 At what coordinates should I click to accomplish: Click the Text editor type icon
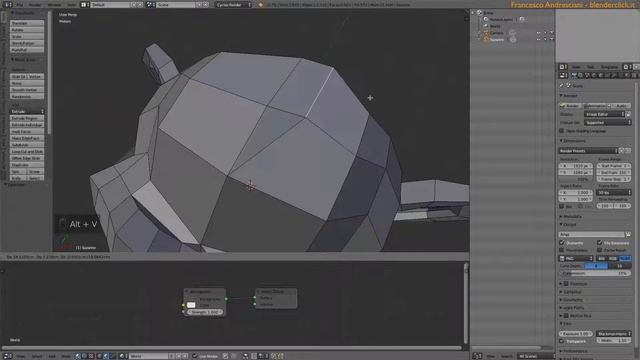(x=563, y=67)
